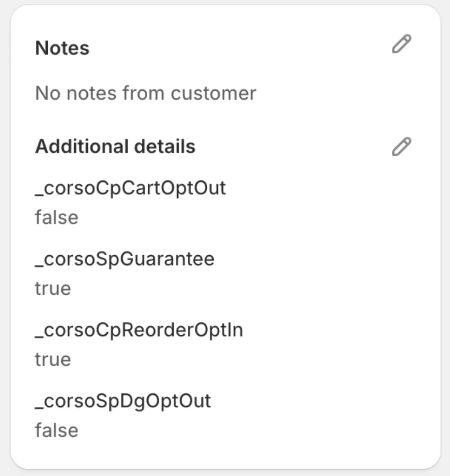Select the _corsoSpGuarantee attribute name
450x476 pixels.
[x=125, y=259]
